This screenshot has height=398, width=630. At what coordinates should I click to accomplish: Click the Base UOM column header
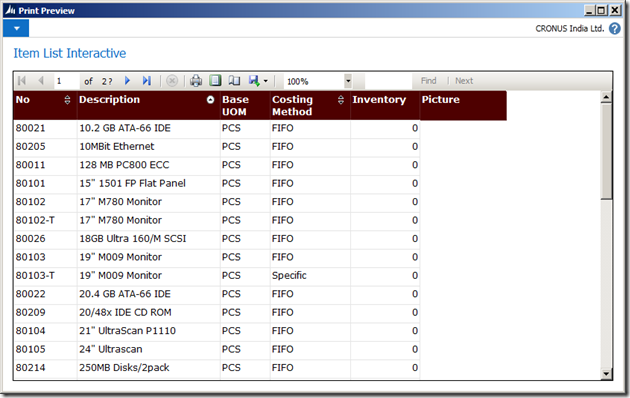pos(235,106)
